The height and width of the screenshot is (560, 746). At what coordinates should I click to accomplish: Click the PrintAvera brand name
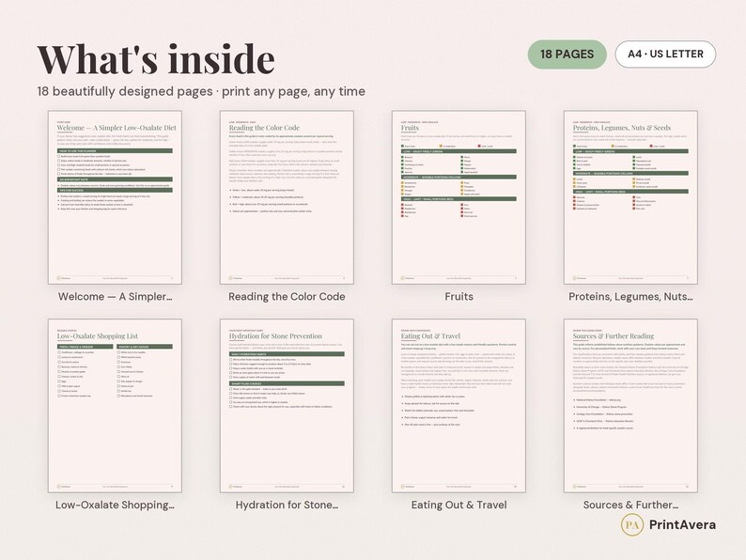(x=682, y=525)
